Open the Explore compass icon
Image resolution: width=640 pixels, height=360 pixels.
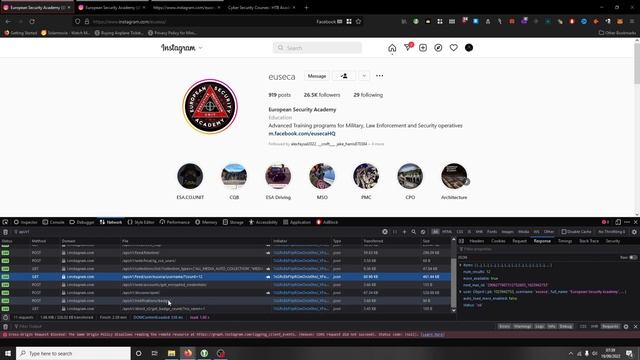click(x=438, y=48)
